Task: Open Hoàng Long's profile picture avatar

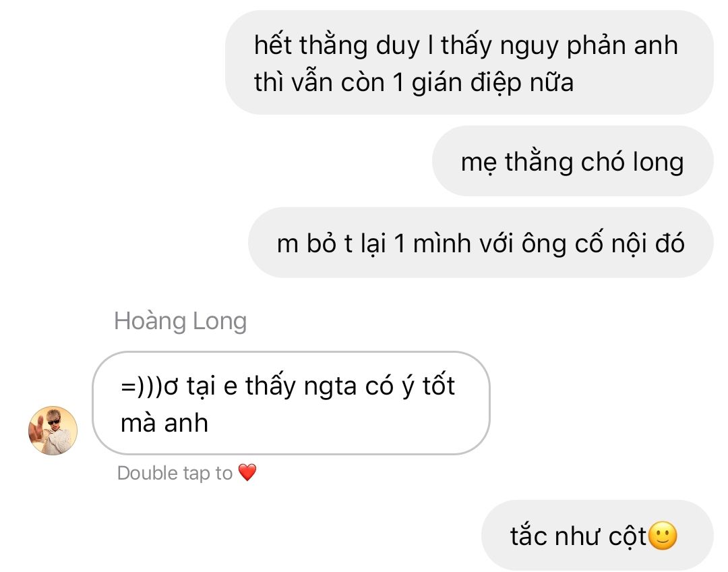Action: pyautogui.click(x=53, y=430)
